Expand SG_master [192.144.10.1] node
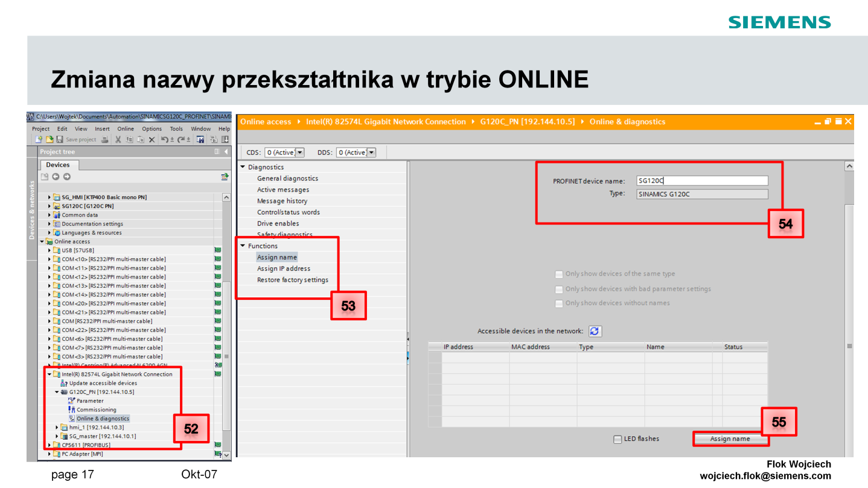 [x=57, y=436]
